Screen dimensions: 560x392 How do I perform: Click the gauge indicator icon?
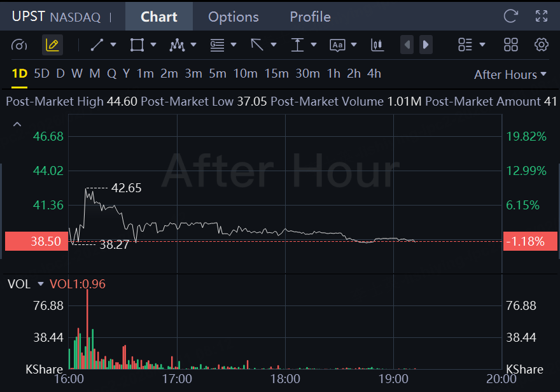coord(19,45)
